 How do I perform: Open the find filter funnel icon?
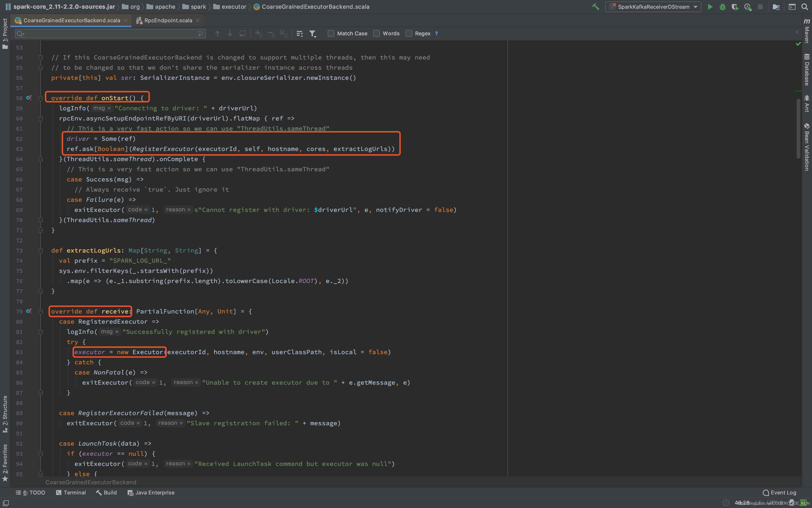click(313, 34)
